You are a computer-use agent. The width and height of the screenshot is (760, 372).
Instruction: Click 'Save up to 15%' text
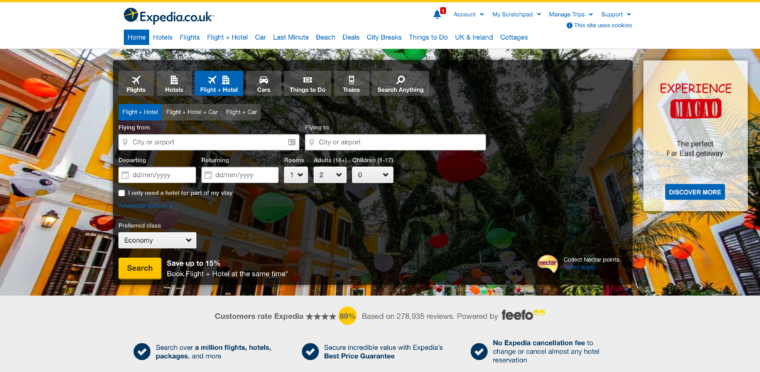(193, 263)
